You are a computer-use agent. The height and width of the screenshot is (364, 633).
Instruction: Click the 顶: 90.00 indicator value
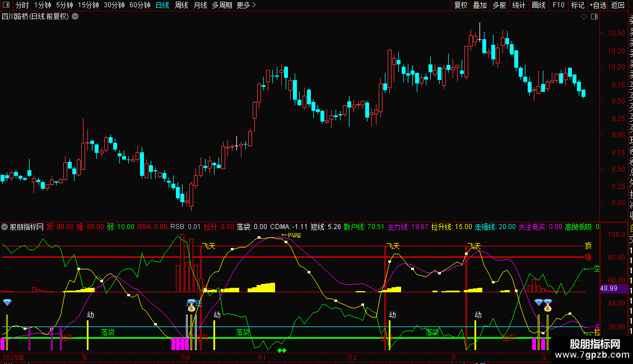(x=60, y=227)
